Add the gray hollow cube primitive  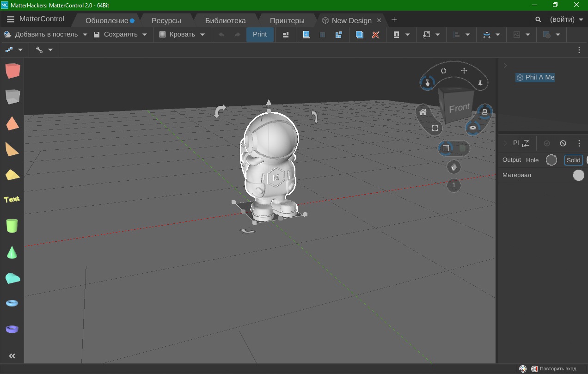click(x=12, y=97)
